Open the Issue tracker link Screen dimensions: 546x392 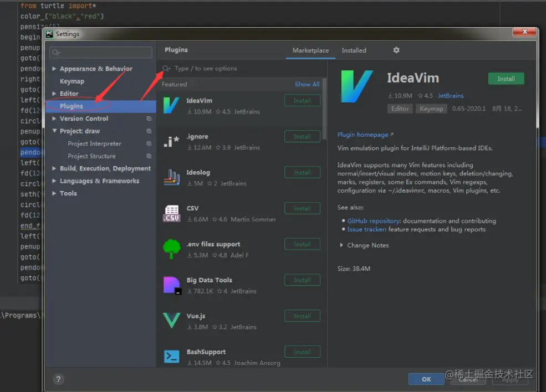[x=366, y=229]
